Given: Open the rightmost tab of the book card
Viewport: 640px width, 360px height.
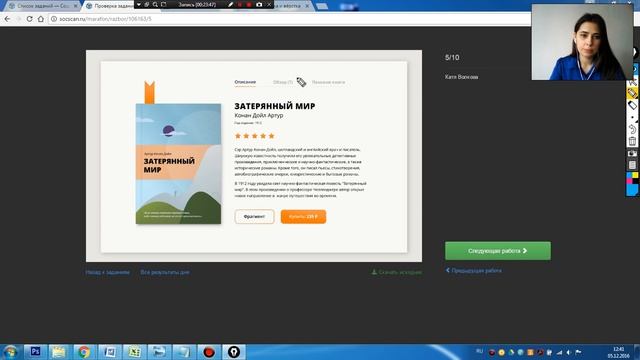Looking at the screenshot, I should 328,82.
